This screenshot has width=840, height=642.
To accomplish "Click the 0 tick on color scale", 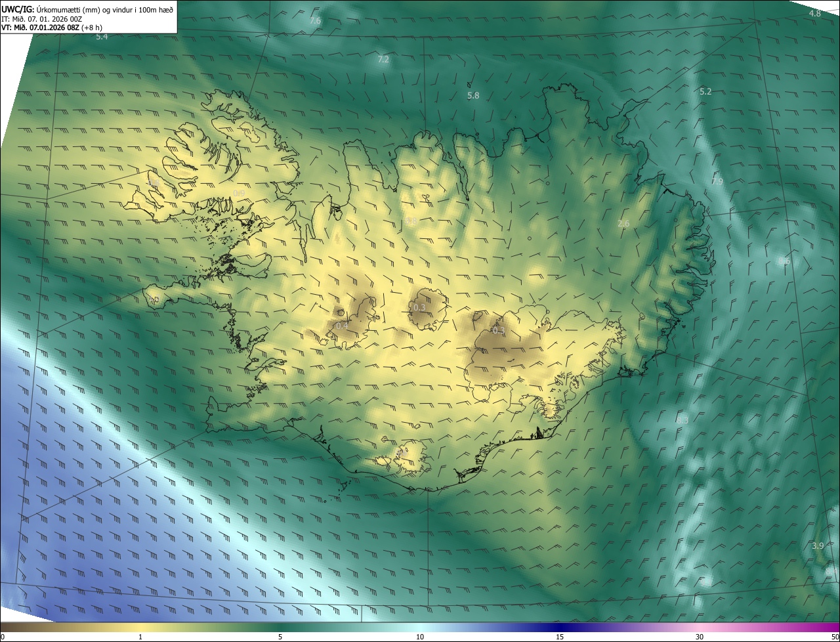I will [x=2, y=637].
